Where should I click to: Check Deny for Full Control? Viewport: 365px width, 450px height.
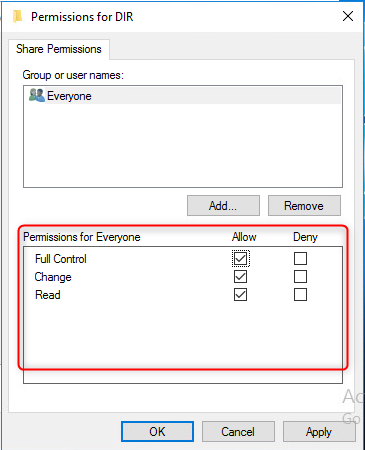[x=300, y=258]
